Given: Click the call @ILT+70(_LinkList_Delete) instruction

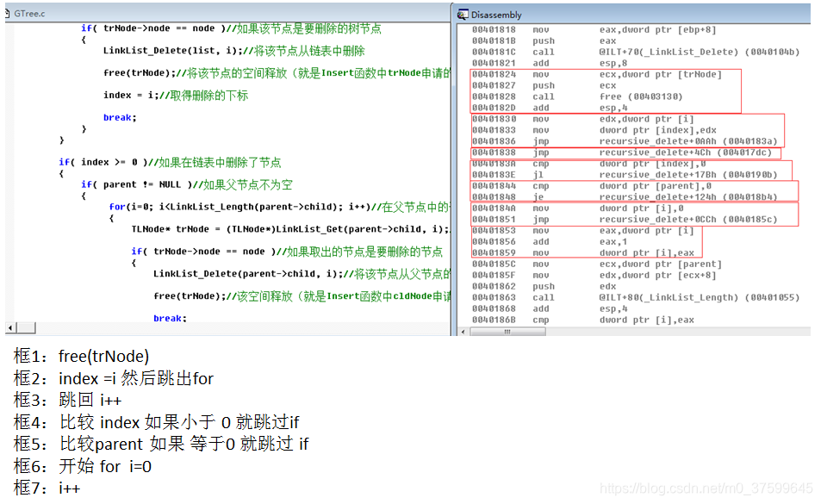Looking at the screenshot, I should [665, 52].
